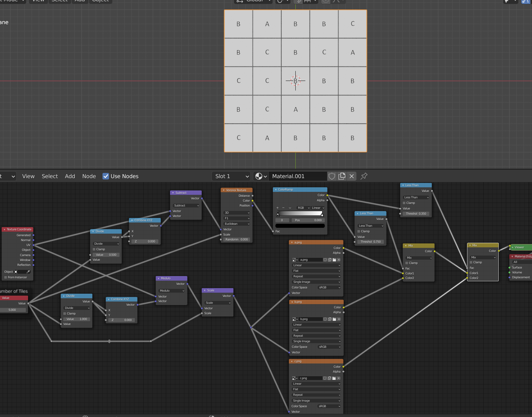Click the upper Divide Value 0.500 field
The width and height of the screenshot is (532, 417).
[x=106, y=255]
